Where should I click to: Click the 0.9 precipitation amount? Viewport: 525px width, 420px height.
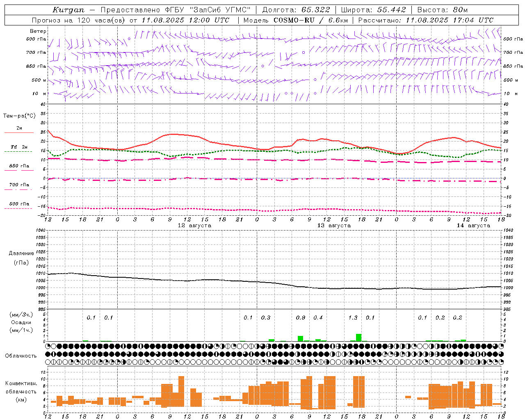coord(301,318)
